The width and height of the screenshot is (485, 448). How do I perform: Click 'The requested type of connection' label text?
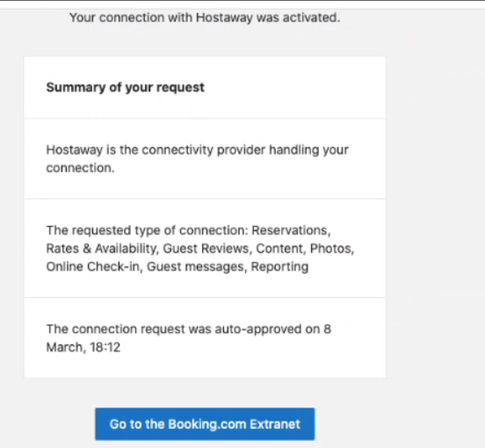(148, 231)
